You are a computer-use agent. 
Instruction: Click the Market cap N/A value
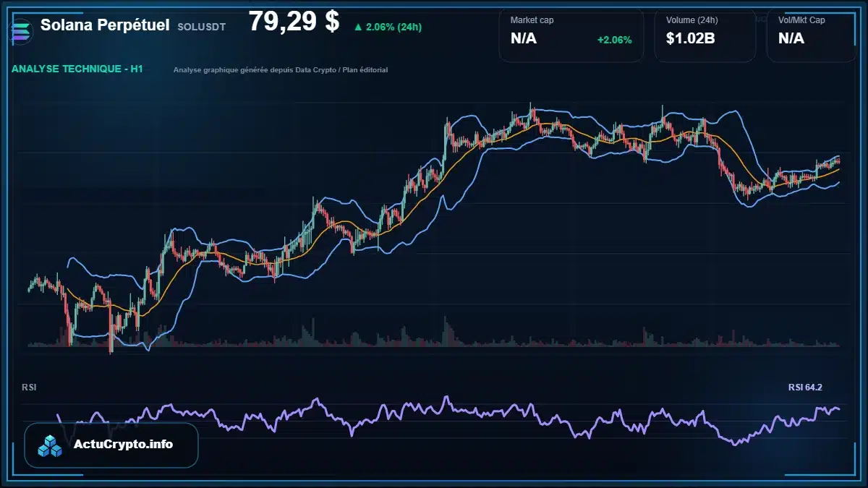524,39
